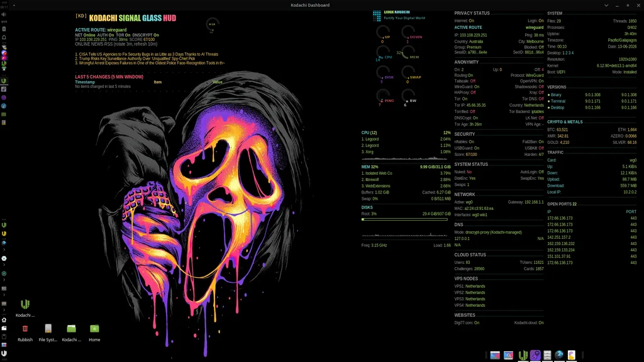Open the home icon in the left panel
644x362 pixels.
pyautogui.click(x=4, y=320)
